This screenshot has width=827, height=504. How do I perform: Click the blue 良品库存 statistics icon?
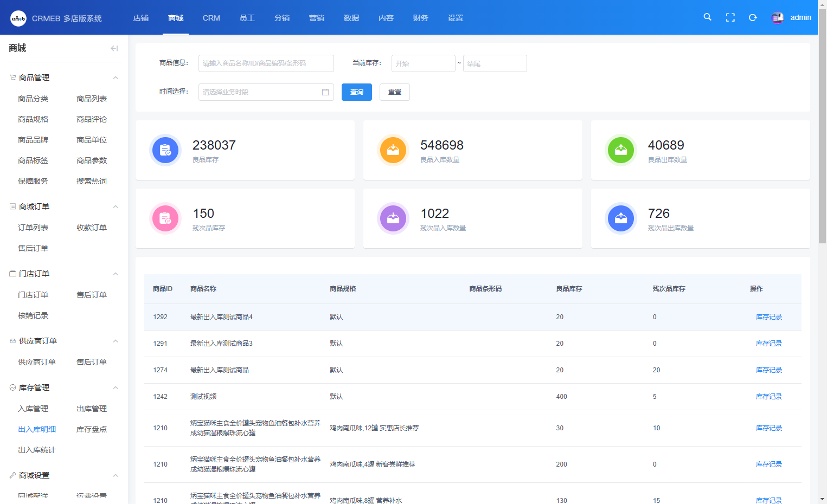(x=165, y=150)
